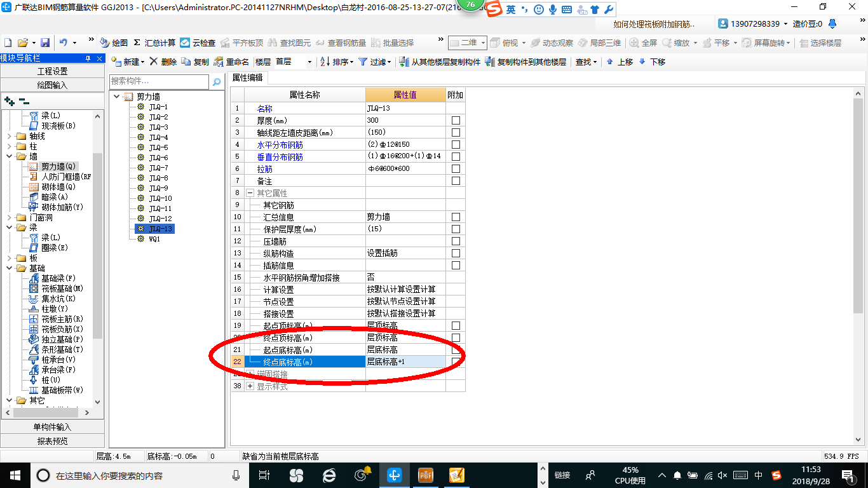Click the Open folder icon
Viewport: 868px width, 488px height.
click(x=22, y=43)
